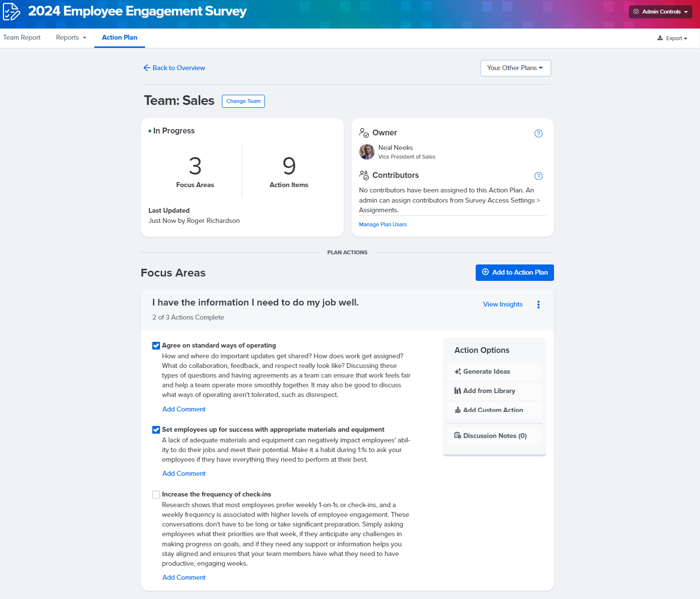Open the Admin Controls dropdown
700x599 pixels.
(x=660, y=12)
